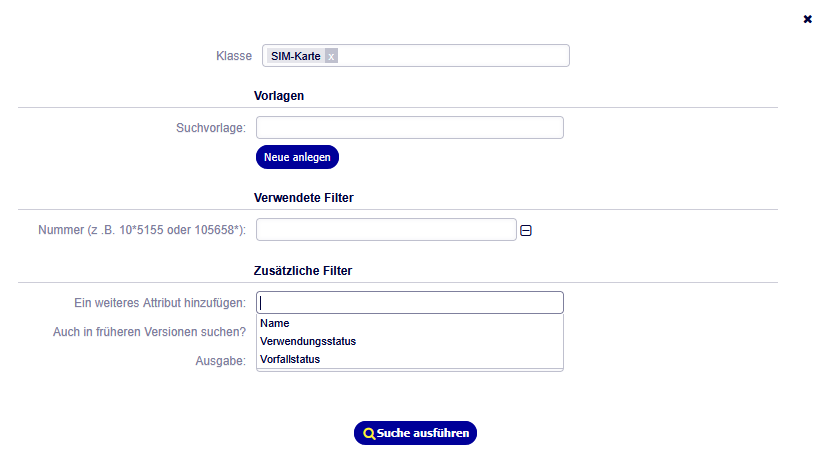The width and height of the screenshot is (826, 452).
Task: Focus the Suchvorlage input field
Action: [410, 128]
